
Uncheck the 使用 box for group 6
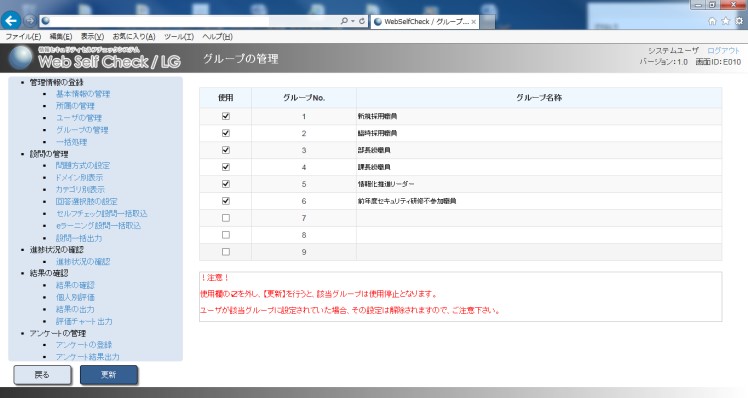tap(226, 201)
